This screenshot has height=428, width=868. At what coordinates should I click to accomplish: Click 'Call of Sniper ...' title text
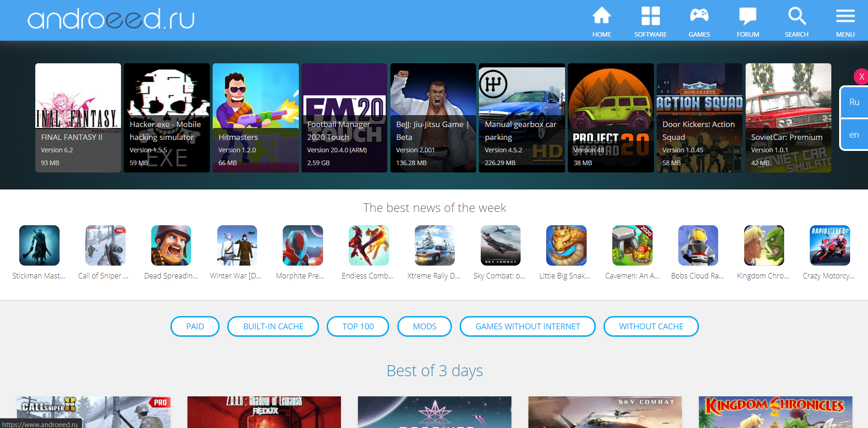click(x=103, y=276)
